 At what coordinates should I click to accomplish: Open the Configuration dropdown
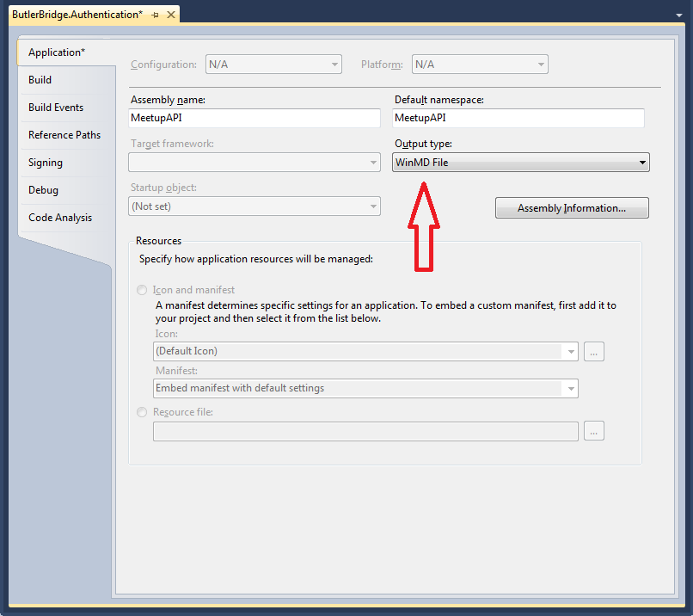coord(273,65)
